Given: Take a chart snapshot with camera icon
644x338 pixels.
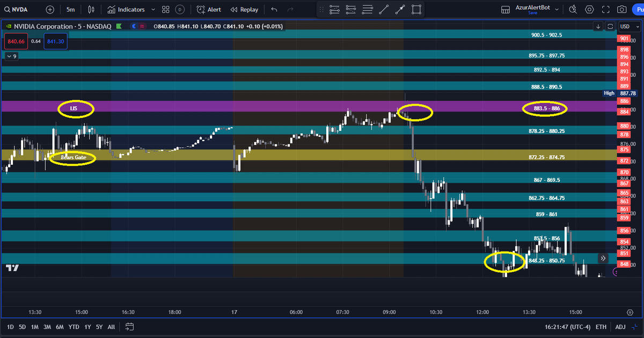Looking at the screenshot, I should click(x=622, y=9).
